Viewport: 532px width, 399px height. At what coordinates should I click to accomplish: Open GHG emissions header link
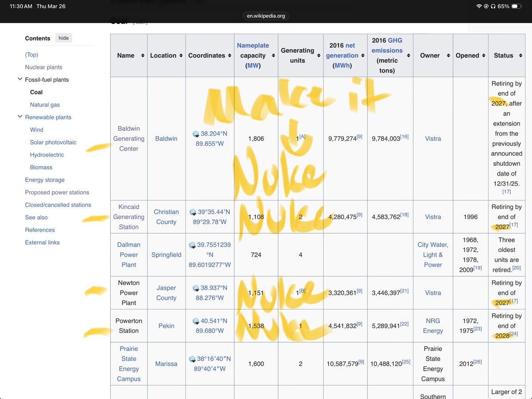pos(387,45)
